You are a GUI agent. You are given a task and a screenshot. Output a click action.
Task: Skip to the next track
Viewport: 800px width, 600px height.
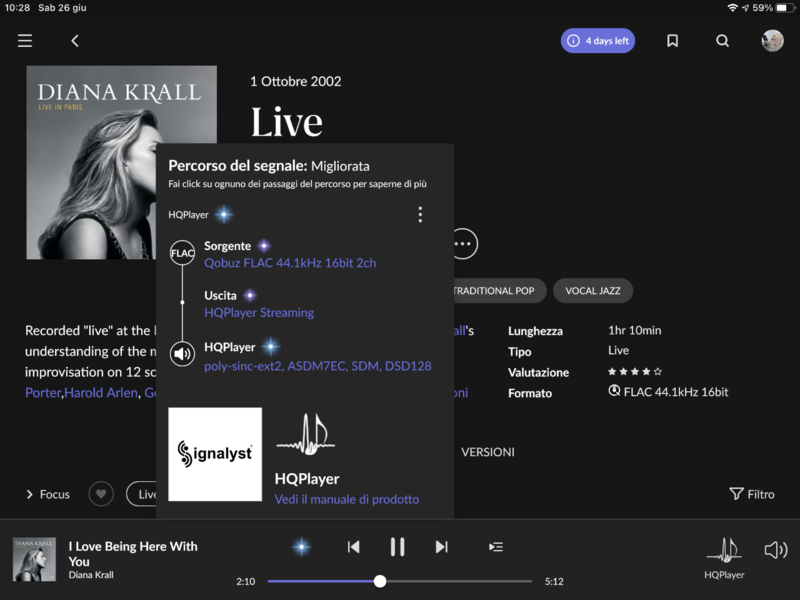(441, 547)
